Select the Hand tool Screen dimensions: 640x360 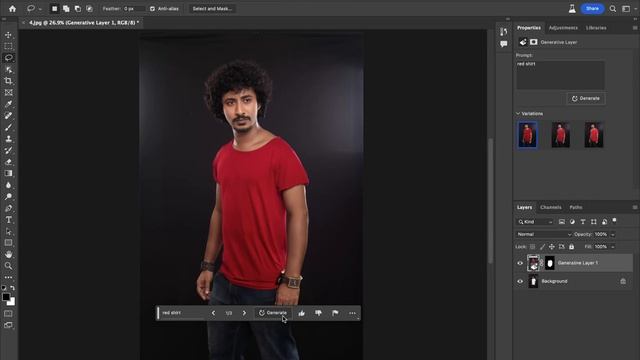pyautogui.click(x=8, y=254)
